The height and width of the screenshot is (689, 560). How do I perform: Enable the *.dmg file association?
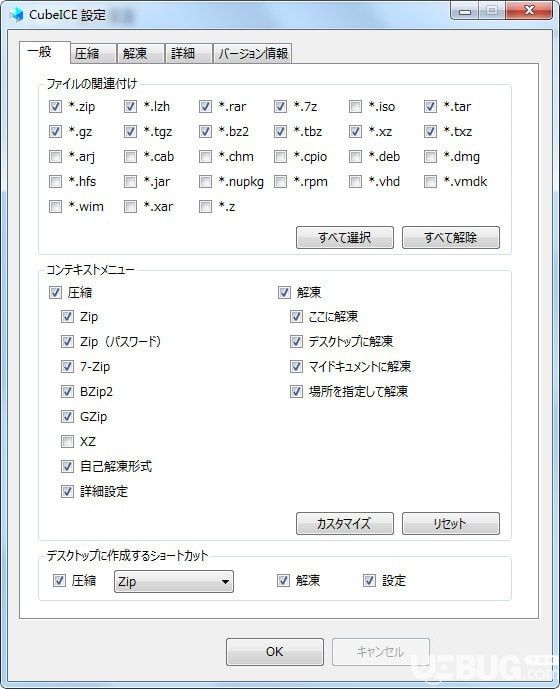(x=430, y=156)
